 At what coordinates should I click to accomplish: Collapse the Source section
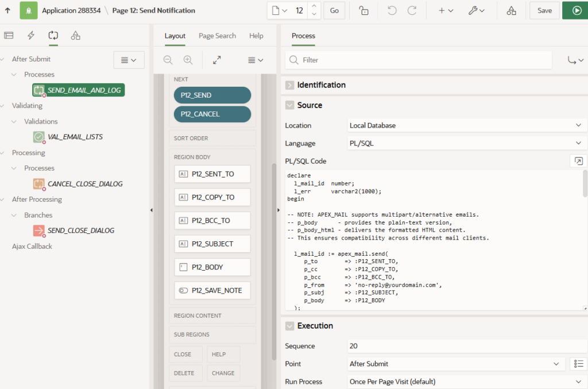pyautogui.click(x=290, y=105)
